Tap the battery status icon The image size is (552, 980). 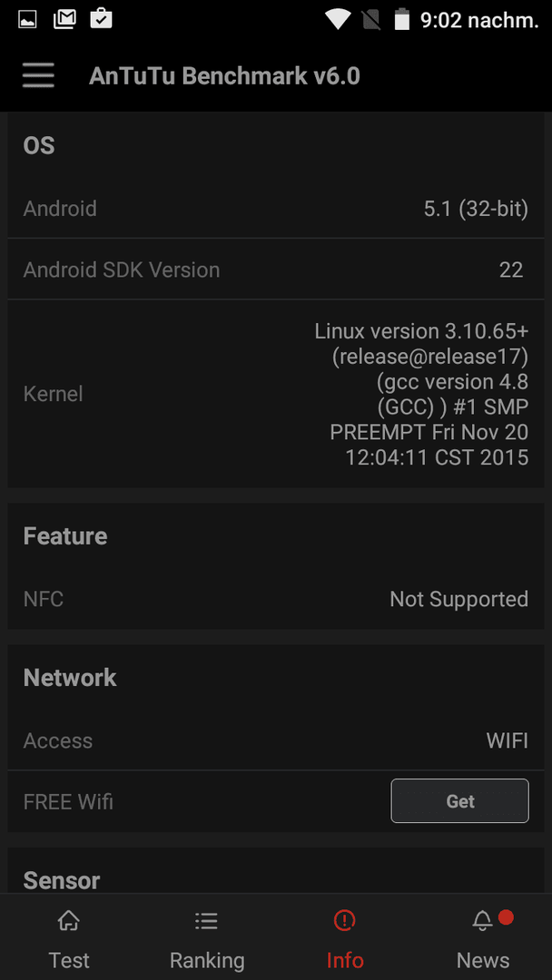pyautogui.click(x=402, y=19)
